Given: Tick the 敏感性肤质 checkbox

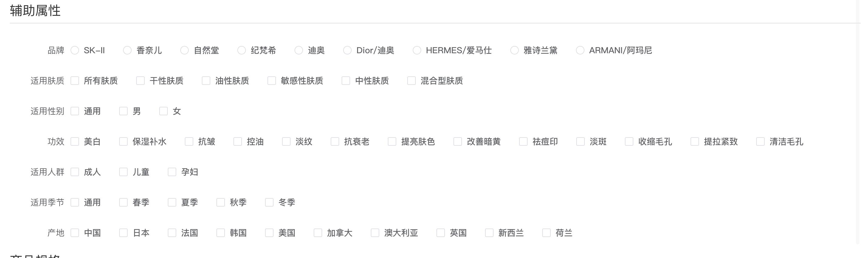Looking at the screenshot, I should (272, 81).
